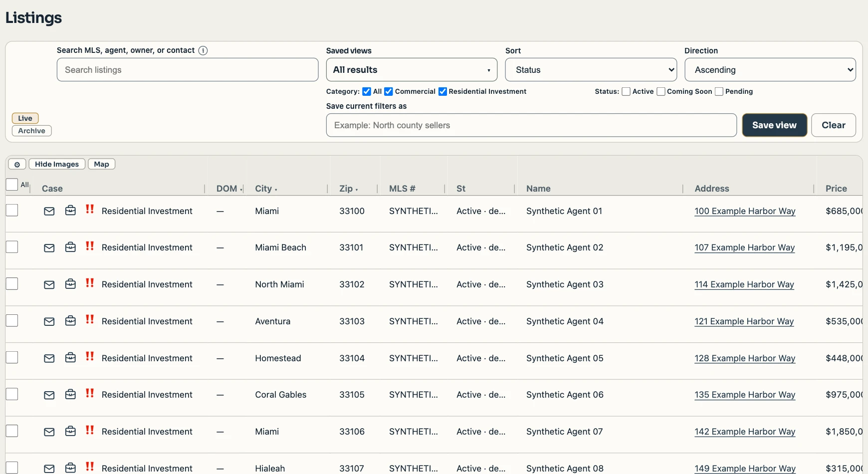The image size is (868, 474).
Task: Click red alert marks for Synthetic Agent 03
Action: pyautogui.click(x=90, y=283)
